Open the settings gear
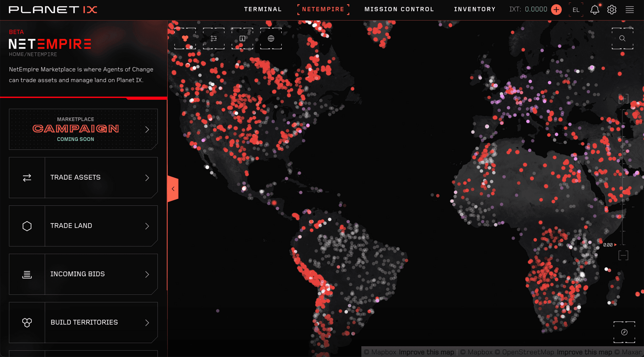644x357 pixels. (x=612, y=9)
